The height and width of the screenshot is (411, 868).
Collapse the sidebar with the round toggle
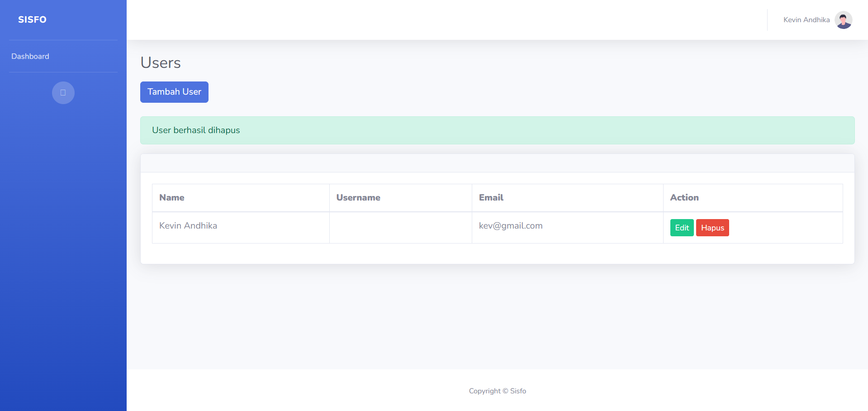click(x=63, y=93)
